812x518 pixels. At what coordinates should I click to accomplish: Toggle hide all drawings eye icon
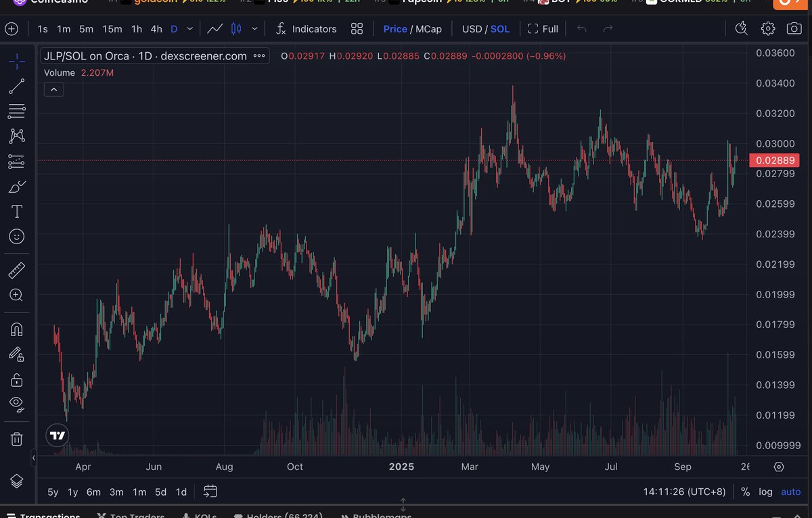click(x=17, y=404)
